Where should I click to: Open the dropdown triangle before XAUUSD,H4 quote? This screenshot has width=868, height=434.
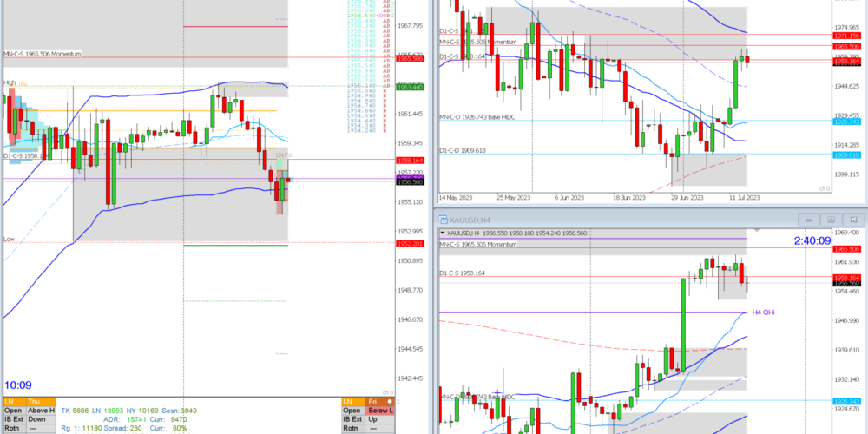442,233
